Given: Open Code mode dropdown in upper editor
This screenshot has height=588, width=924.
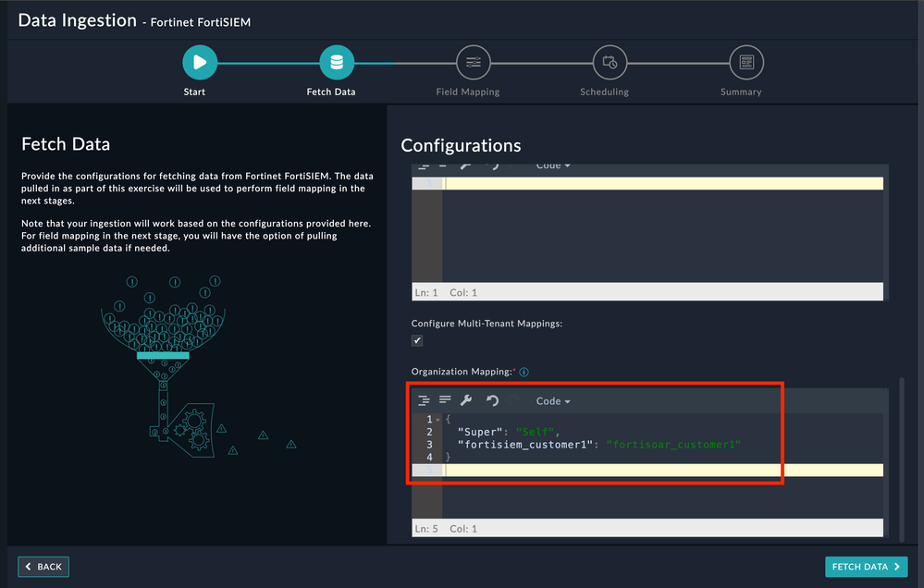Looking at the screenshot, I should [x=553, y=165].
